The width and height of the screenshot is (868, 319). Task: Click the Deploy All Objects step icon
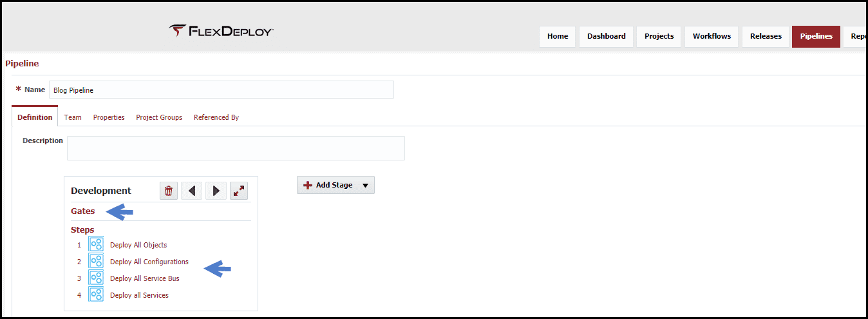tap(96, 244)
